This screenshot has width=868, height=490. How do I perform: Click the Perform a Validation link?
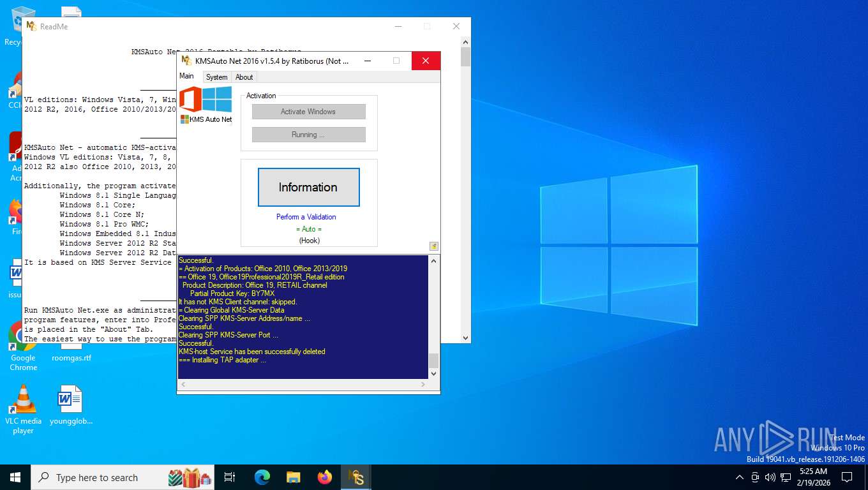tap(306, 217)
